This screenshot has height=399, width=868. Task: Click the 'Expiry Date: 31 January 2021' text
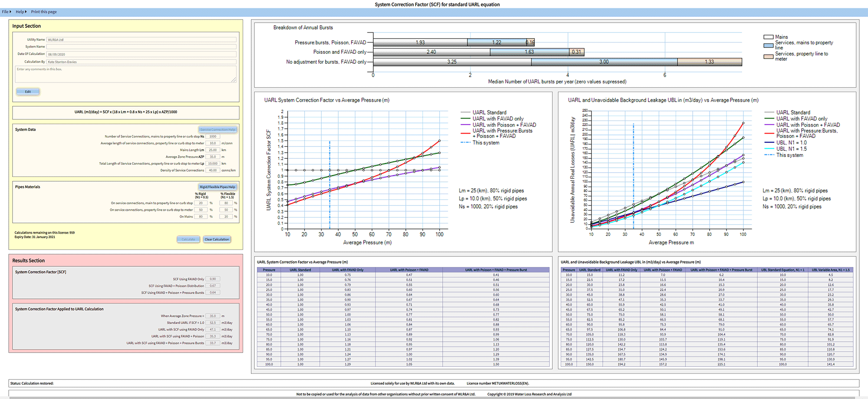(x=35, y=237)
